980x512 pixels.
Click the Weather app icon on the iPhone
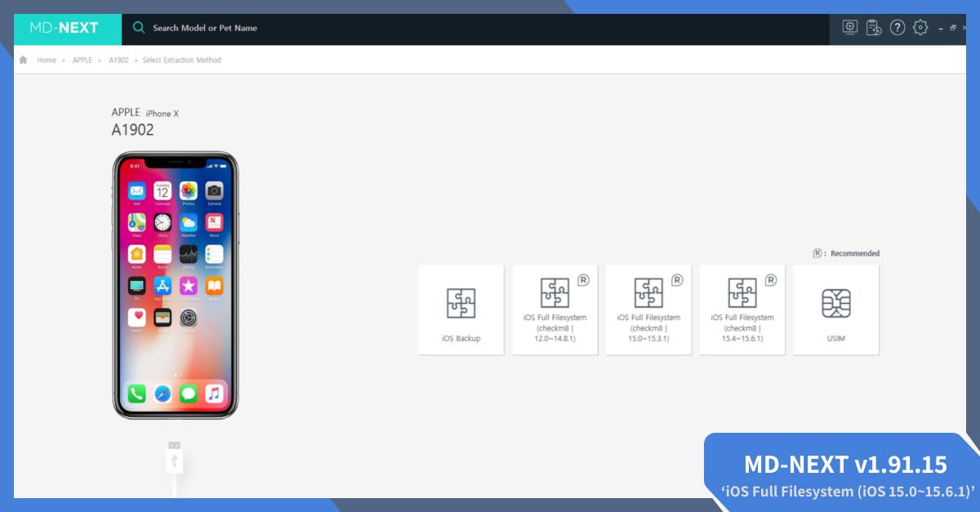click(189, 222)
